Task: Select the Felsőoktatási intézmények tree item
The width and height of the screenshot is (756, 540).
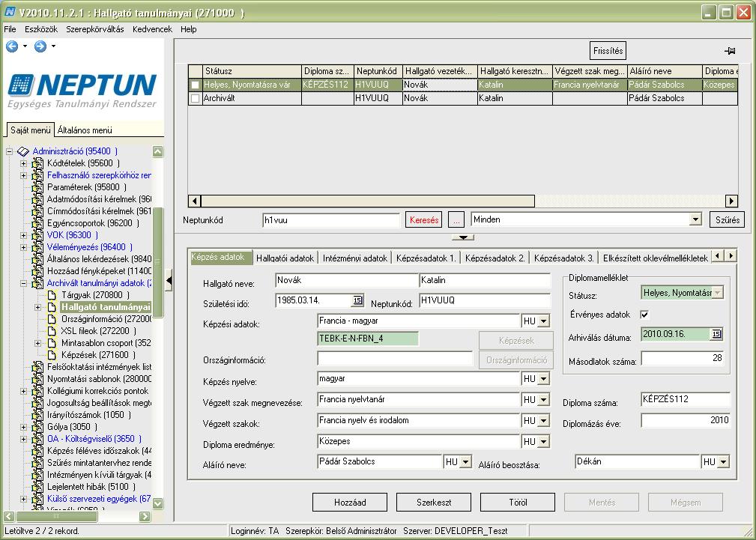Action: click(x=99, y=367)
